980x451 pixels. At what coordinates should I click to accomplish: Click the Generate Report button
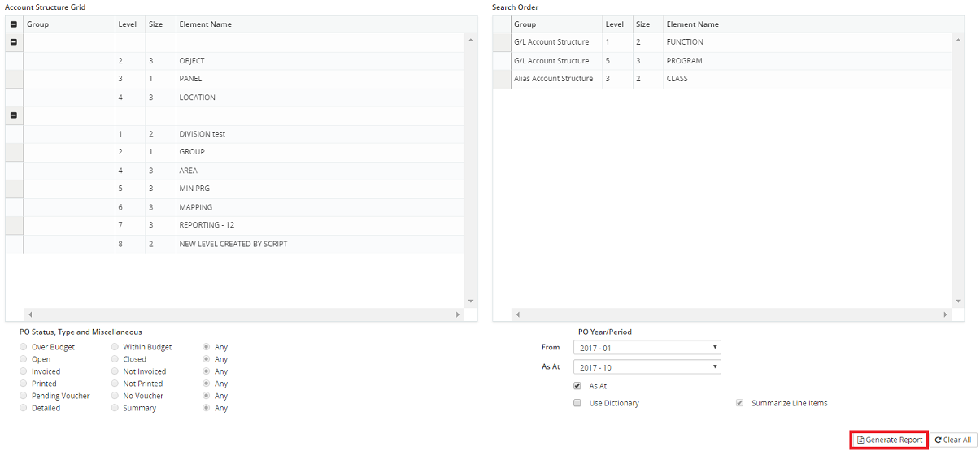(x=889, y=440)
